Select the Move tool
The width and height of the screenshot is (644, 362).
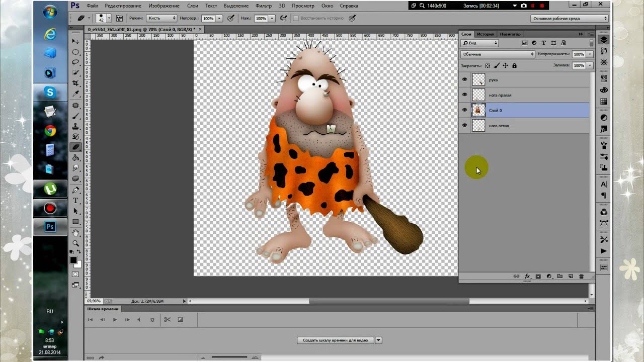76,41
